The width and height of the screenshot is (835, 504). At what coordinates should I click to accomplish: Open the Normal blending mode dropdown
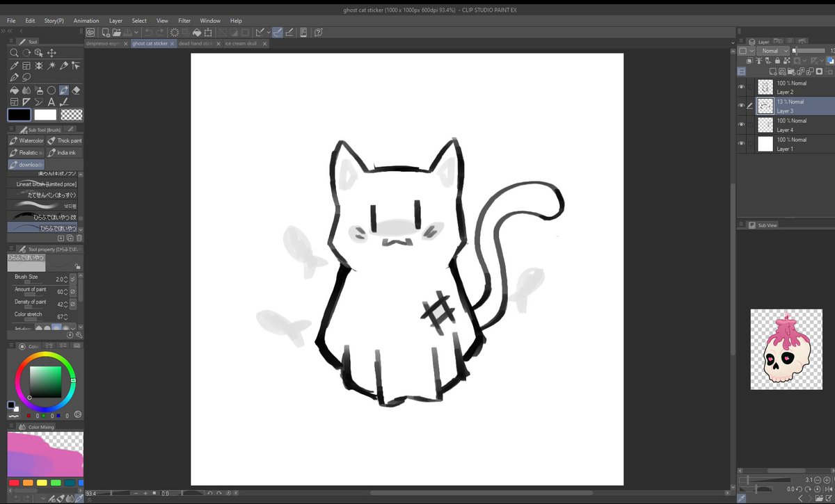click(x=773, y=51)
